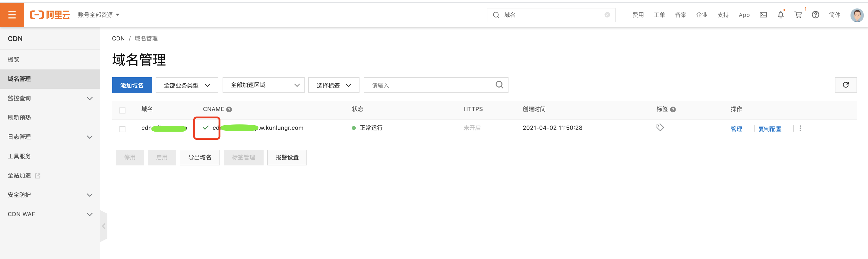Open the Cloud Shell terminal icon

763,15
